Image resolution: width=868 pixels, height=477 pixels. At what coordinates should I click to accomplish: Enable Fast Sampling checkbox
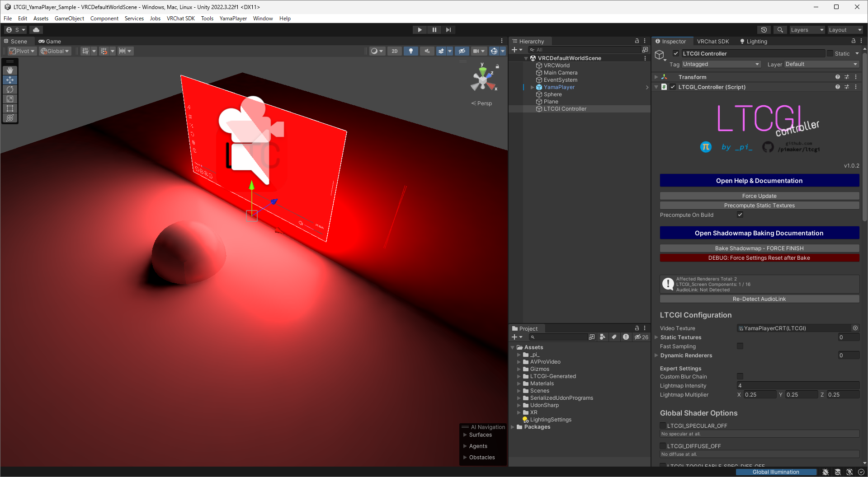[740, 346]
